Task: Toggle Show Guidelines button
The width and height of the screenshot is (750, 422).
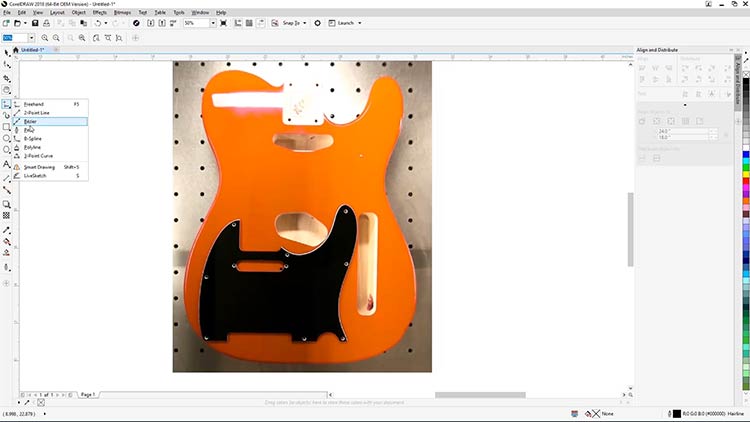Action: (x=261, y=23)
